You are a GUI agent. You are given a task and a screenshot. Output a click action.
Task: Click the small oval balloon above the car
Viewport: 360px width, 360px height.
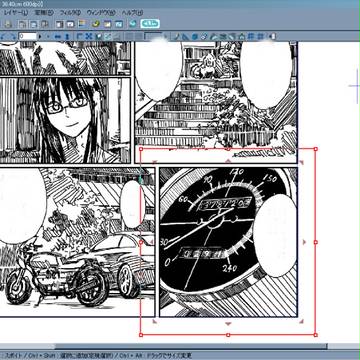(132, 204)
